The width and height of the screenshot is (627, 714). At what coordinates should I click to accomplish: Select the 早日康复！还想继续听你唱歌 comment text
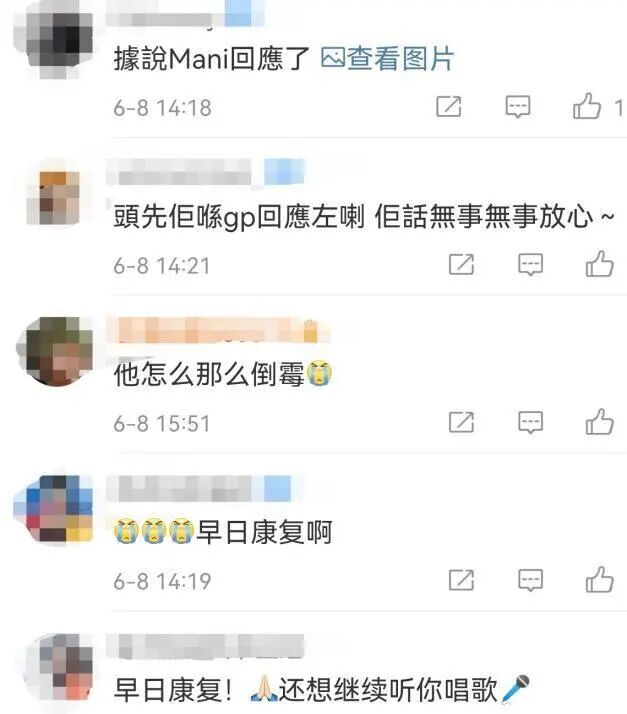(322, 689)
